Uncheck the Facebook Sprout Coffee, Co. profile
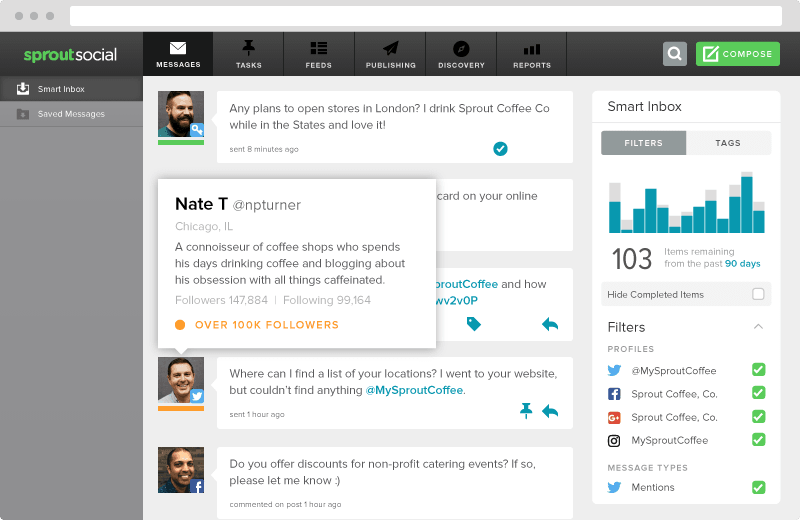 pyautogui.click(x=759, y=393)
